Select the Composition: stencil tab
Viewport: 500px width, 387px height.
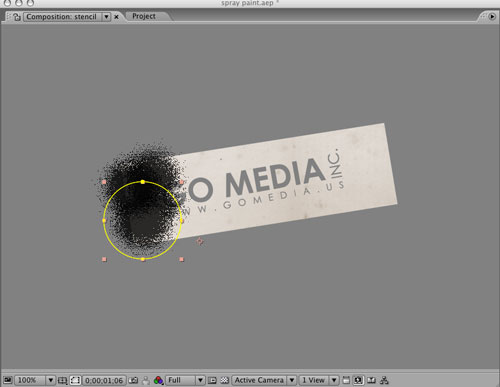[61, 17]
